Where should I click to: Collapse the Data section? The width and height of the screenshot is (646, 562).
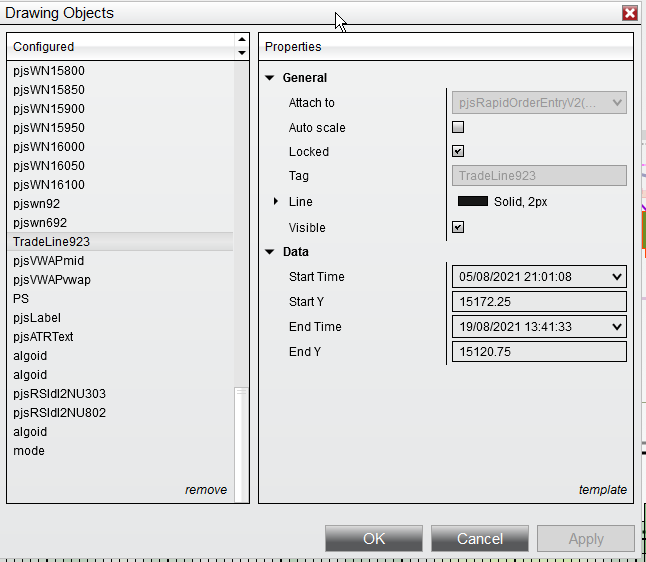pyautogui.click(x=270, y=252)
